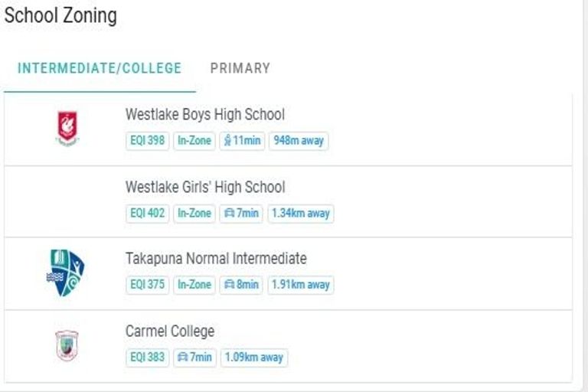The height and width of the screenshot is (392, 588).
Task: Click the Carmel College crest logo
Action: coord(67,345)
